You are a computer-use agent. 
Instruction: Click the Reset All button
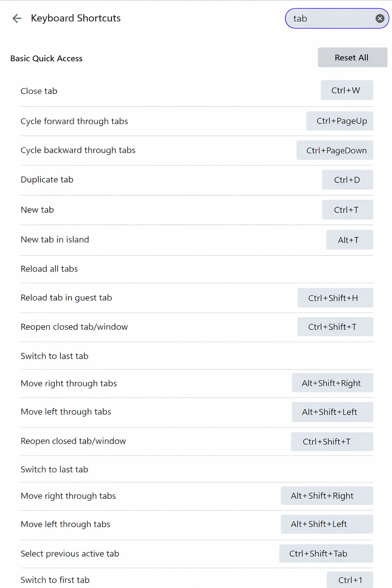pos(352,57)
